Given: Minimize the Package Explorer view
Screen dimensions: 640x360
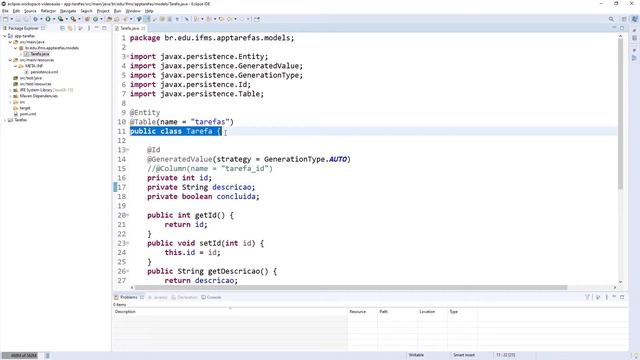Looking at the screenshot, I should click(97, 28).
